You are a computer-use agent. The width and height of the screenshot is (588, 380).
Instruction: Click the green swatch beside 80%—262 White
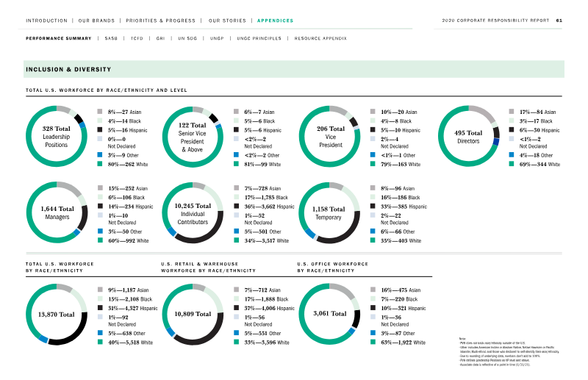[x=100, y=164]
